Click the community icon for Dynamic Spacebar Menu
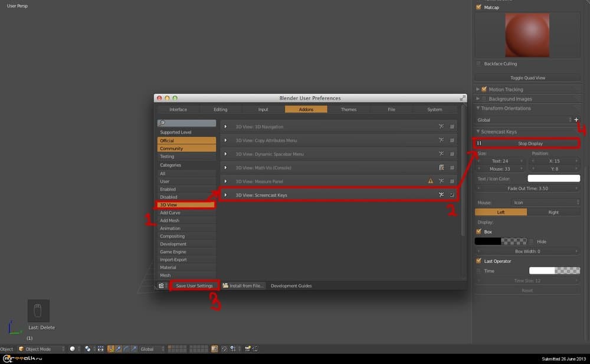590x364 pixels. click(x=441, y=153)
